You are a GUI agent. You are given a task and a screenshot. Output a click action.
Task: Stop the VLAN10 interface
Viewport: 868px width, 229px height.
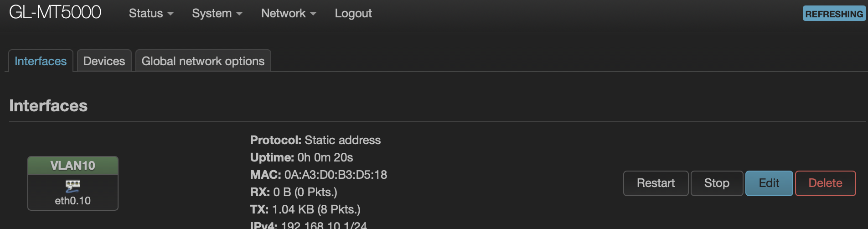717,183
